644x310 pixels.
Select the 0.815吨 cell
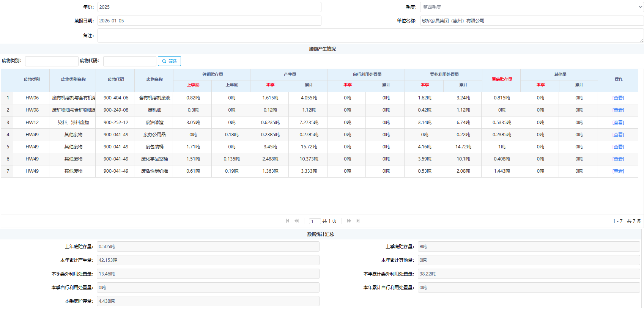(x=502, y=98)
